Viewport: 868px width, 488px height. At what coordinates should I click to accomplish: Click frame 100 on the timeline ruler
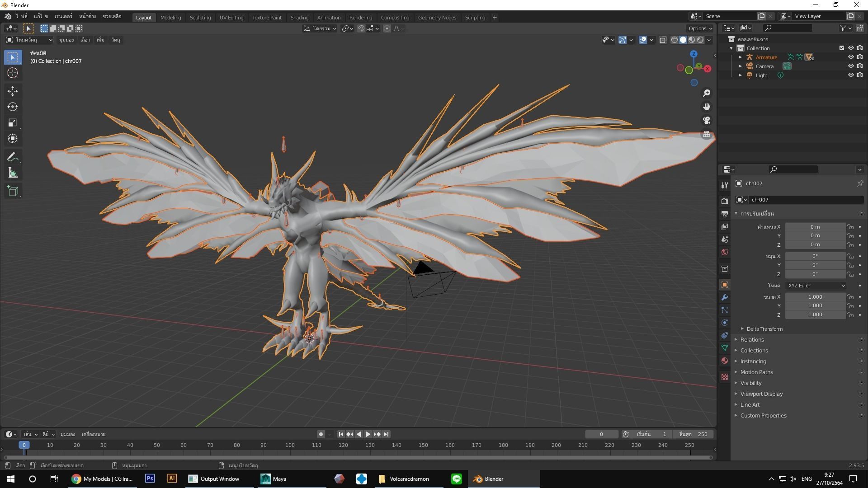[x=290, y=446]
